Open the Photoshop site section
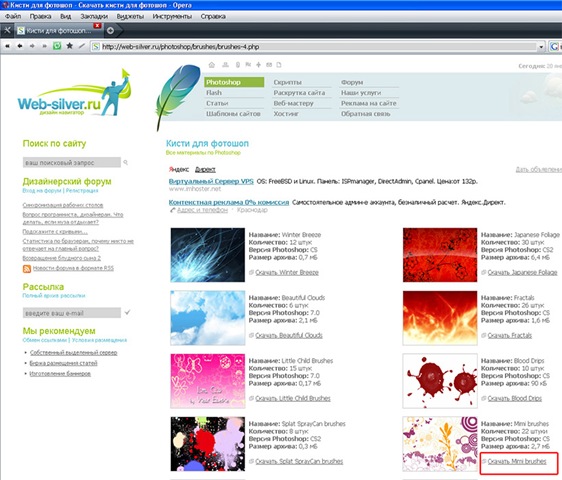 pos(234,82)
